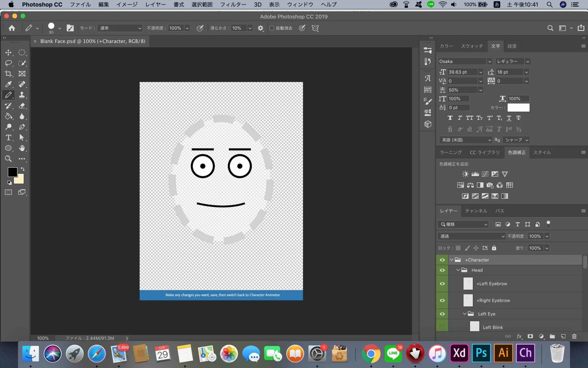Collapse the Head layer group
This screenshot has width=588, height=368.
coord(458,270)
